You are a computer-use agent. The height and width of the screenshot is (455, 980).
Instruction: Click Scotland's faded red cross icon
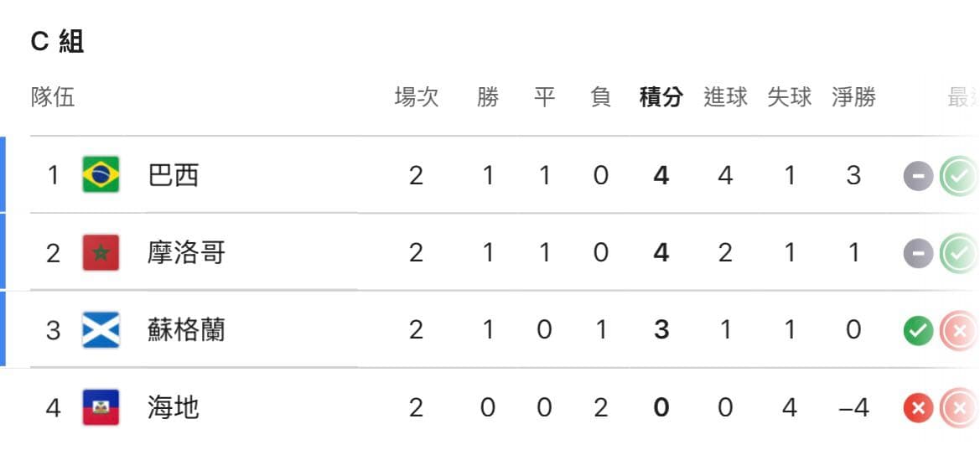click(x=959, y=331)
